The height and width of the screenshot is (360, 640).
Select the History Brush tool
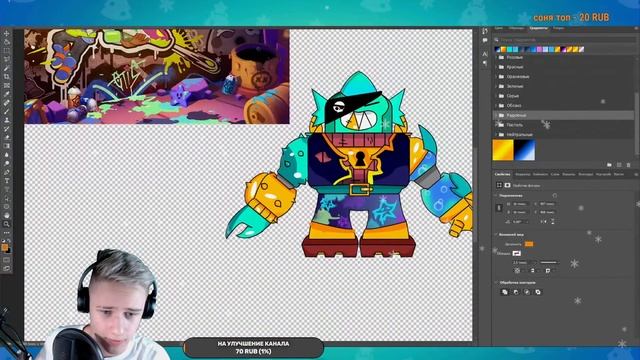tap(7, 129)
